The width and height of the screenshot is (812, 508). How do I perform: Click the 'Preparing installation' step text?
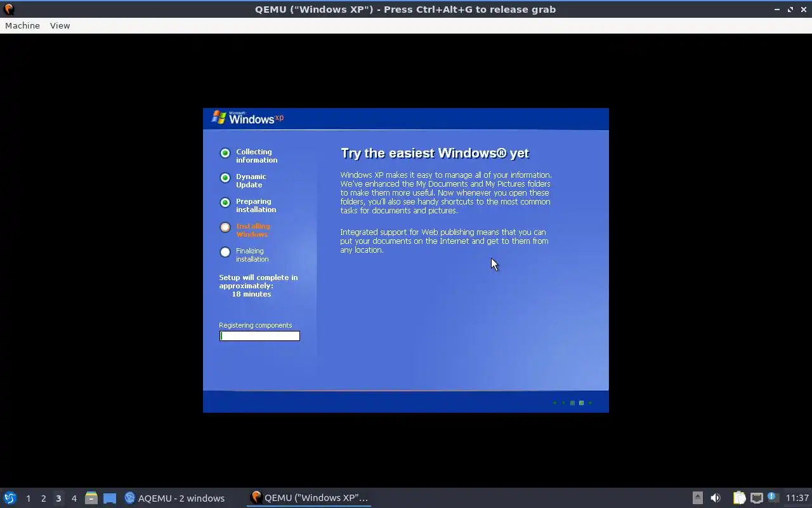pos(256,205)
